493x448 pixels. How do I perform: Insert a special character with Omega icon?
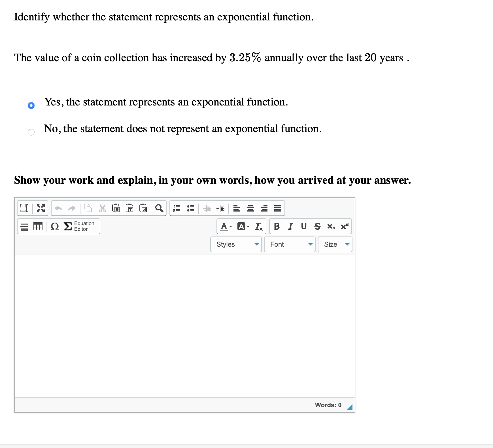click(54, 227)
